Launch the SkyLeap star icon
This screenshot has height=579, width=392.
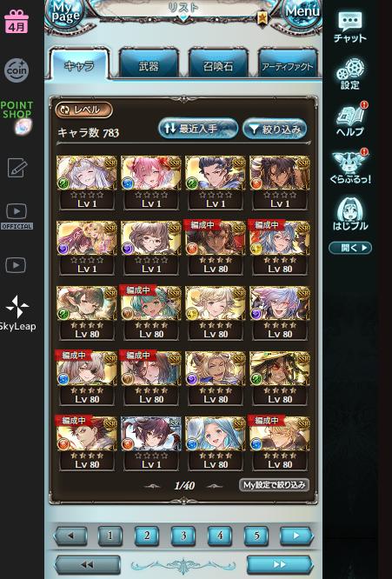(17, 313)
